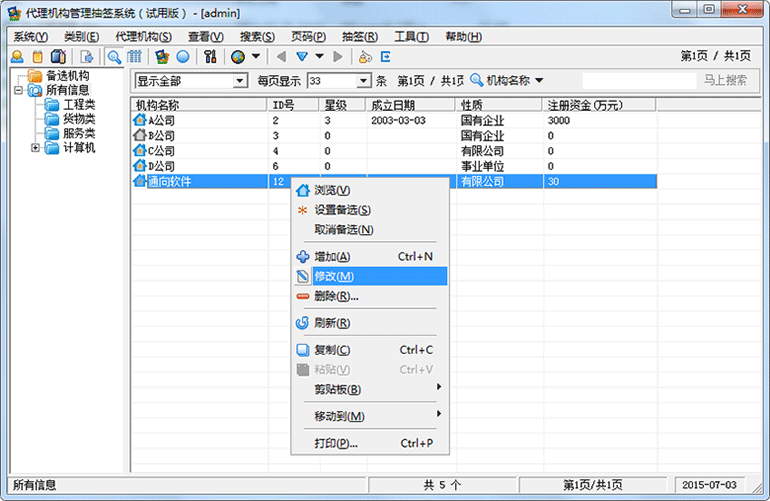Choose 取消备选(N) in context menu
Screen dimensions: 770x501
370,229
